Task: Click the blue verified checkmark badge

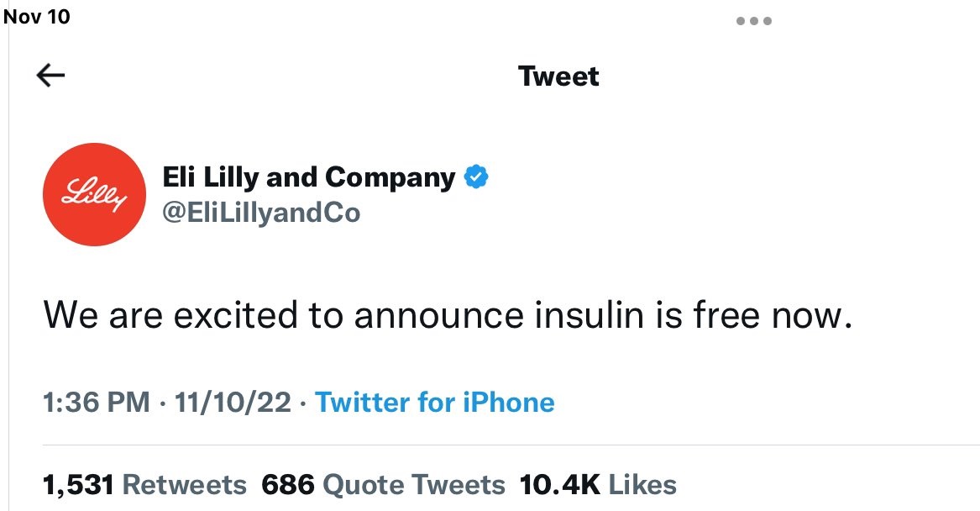Action: tap(477, 178)
